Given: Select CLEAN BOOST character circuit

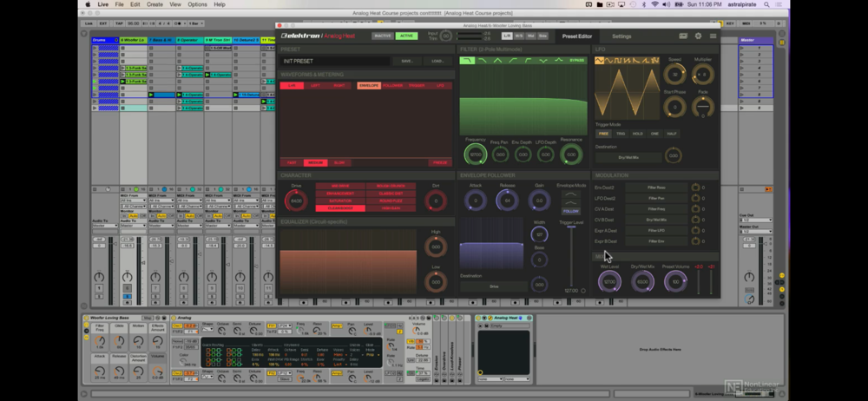Looking at the screenshot, I should point(340,208).
